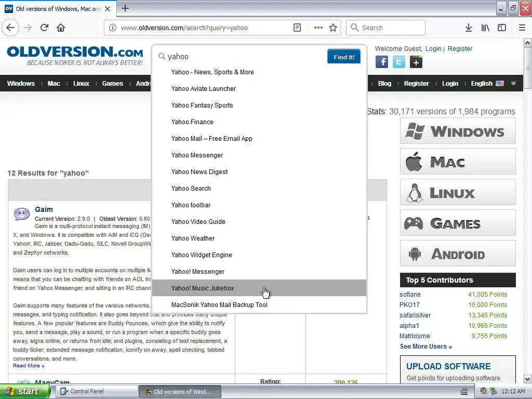Click the Windows start button
Screen dimensions: 532x399
pos(25,392)
